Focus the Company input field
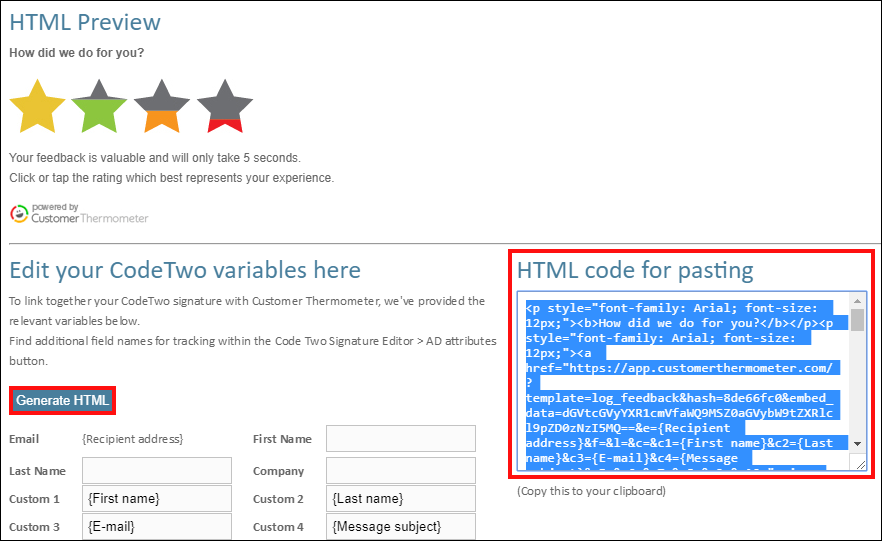The image size is (882, 541). click(x=400, y=471)
